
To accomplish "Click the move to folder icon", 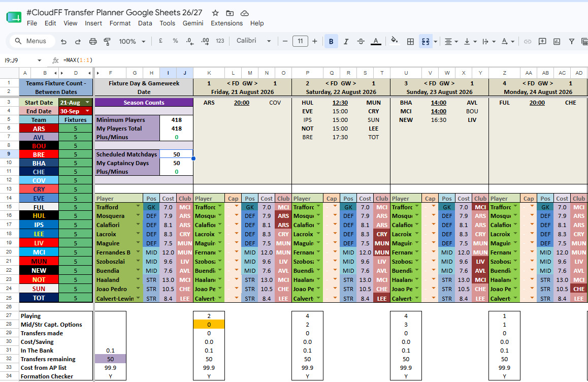I will point(230,13).
